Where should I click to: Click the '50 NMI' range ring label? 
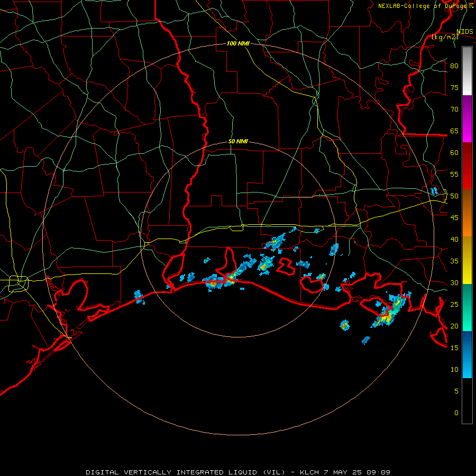tap(239, 141)
